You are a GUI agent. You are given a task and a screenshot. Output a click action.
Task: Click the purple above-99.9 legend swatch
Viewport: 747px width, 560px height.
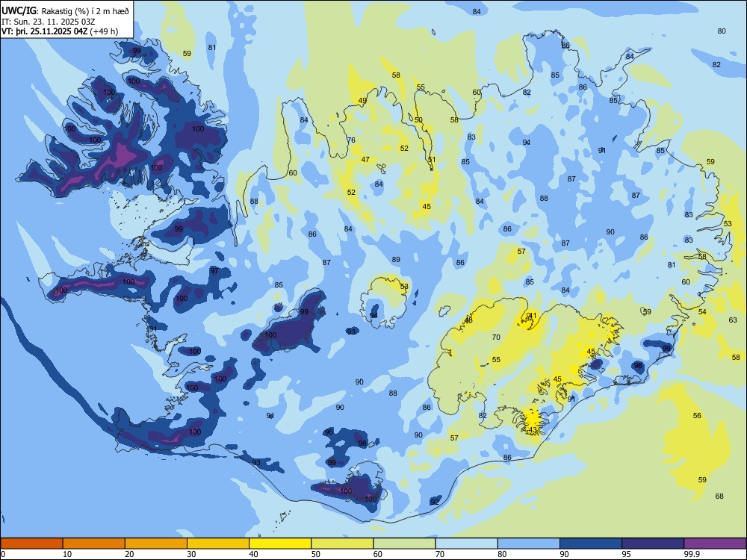tap(715, 544)
